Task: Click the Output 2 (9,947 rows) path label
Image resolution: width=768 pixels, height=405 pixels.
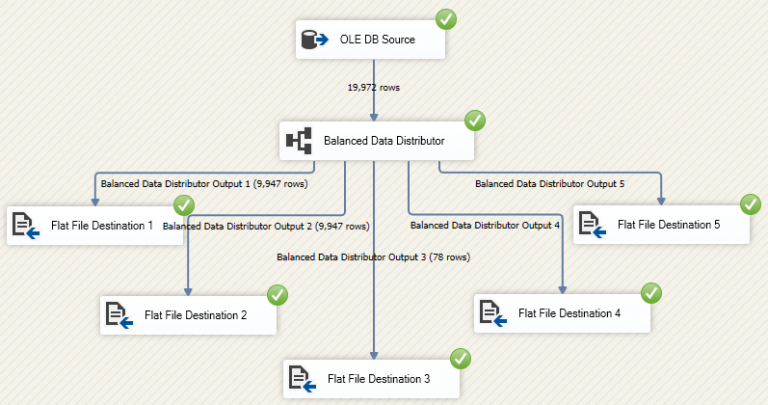Action: [x=266, y=226]
